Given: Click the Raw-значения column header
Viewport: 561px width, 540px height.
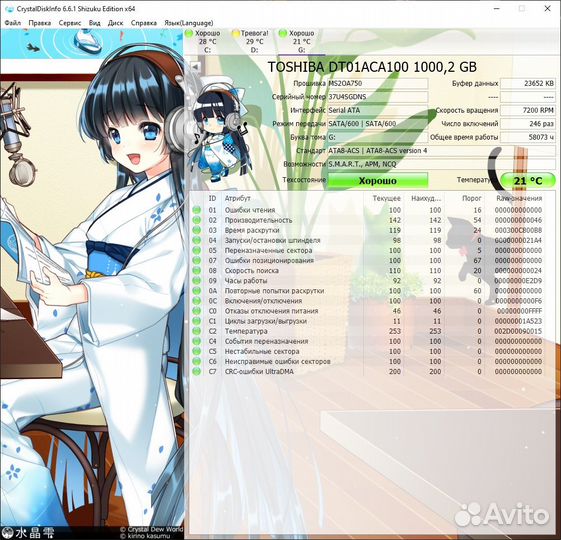Looking at the screenshot, I should tap(519, 198).
